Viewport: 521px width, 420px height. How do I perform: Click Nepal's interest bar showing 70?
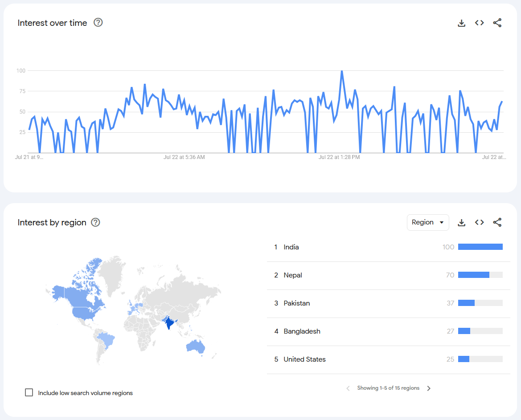[480, 275]
